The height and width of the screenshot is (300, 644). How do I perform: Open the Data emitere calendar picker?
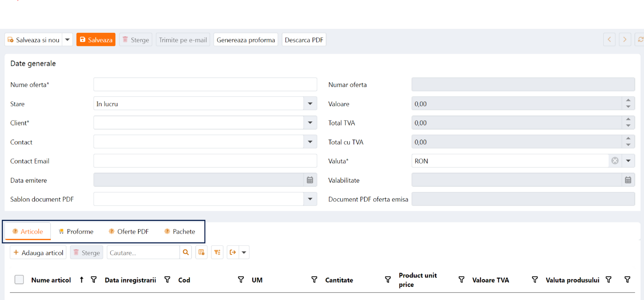(x=310, y=180)
